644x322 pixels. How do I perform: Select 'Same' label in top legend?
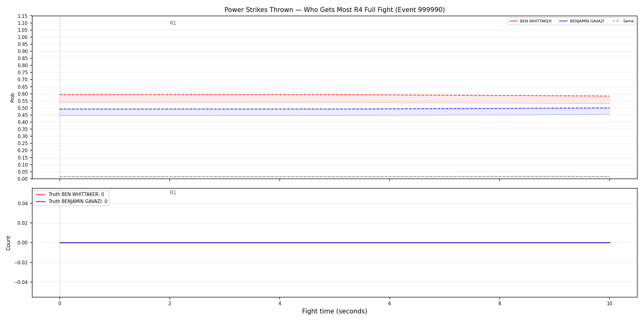tap(628, 21)
